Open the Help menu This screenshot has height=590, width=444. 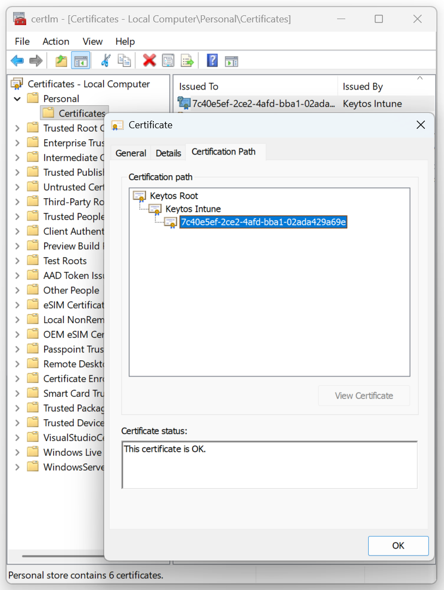pyautogui.click(x=125, y=41)
